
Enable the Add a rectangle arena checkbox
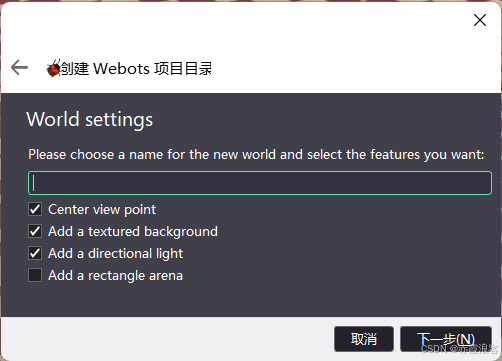click(x=35, y=275)
